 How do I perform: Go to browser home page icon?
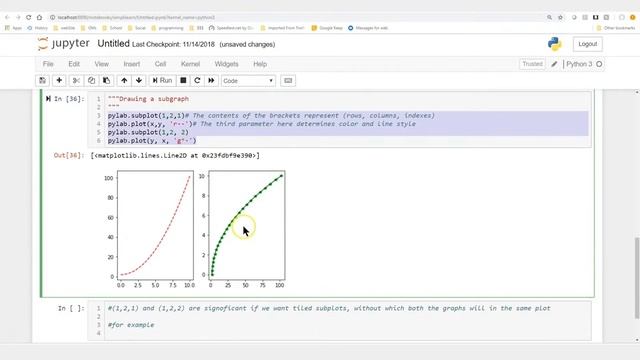[x=40, y=17]
